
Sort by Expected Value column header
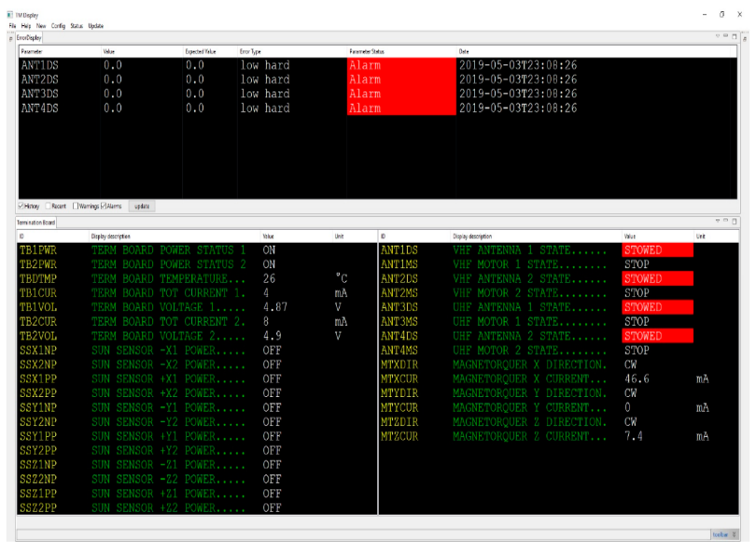210,51
